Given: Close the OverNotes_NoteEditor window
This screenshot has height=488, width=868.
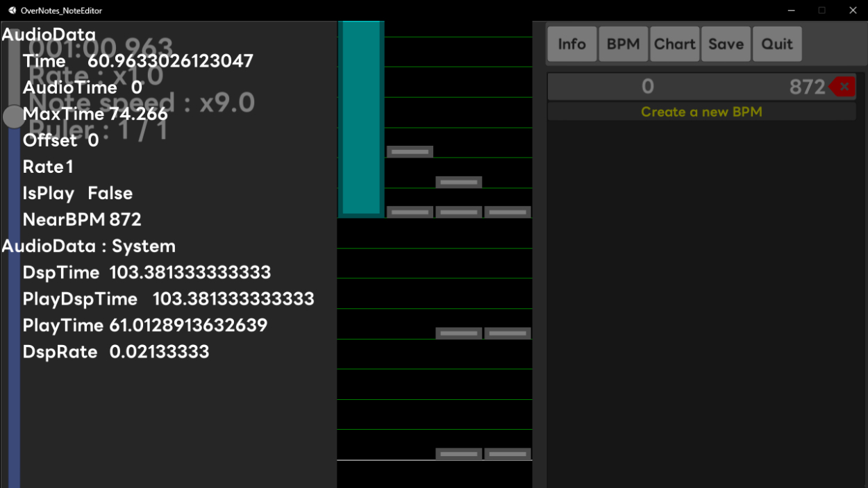Looking at the screenshot, I should coord(853,10).
